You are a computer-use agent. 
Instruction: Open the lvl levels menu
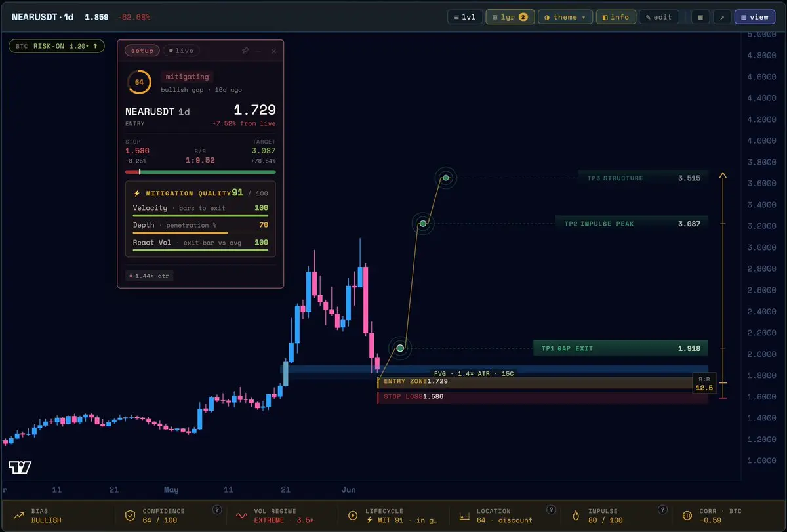coord(465,17)
